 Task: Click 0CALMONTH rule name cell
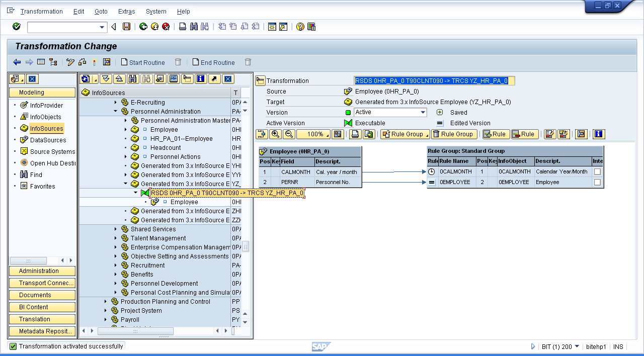(457, 171)
